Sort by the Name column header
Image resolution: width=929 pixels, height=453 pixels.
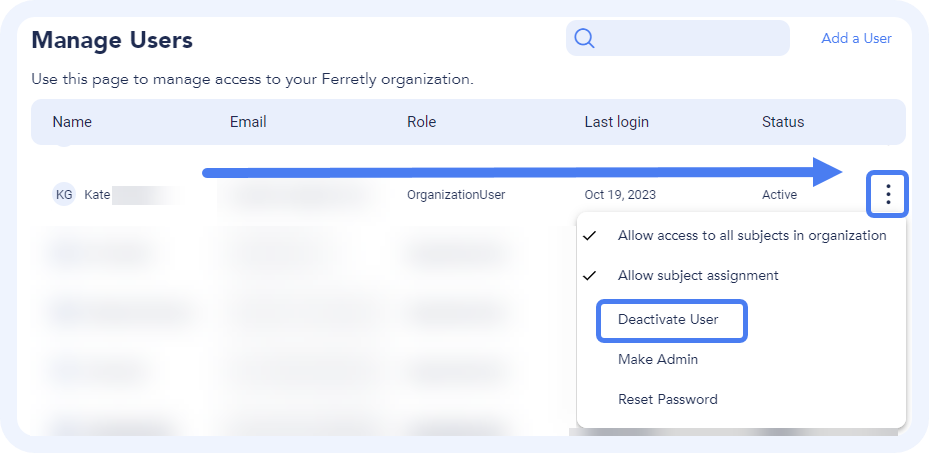point(72,122)
